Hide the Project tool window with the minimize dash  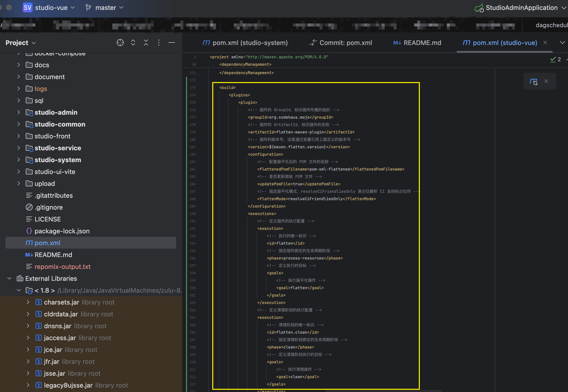click(172, 43)
